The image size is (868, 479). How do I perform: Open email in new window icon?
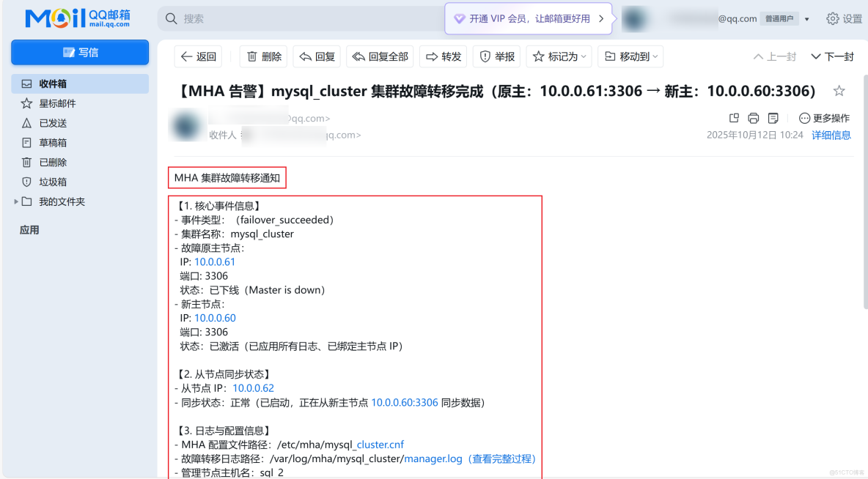tap(734, 117)
